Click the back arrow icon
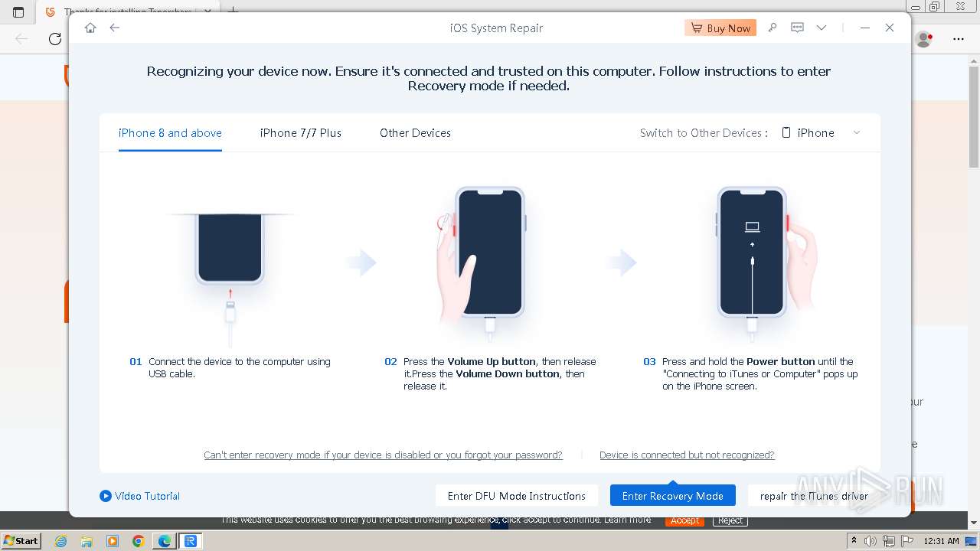Image resolution: width=980 pixels, height=551 pixels. pyautogui.click(x=114, y=28)
